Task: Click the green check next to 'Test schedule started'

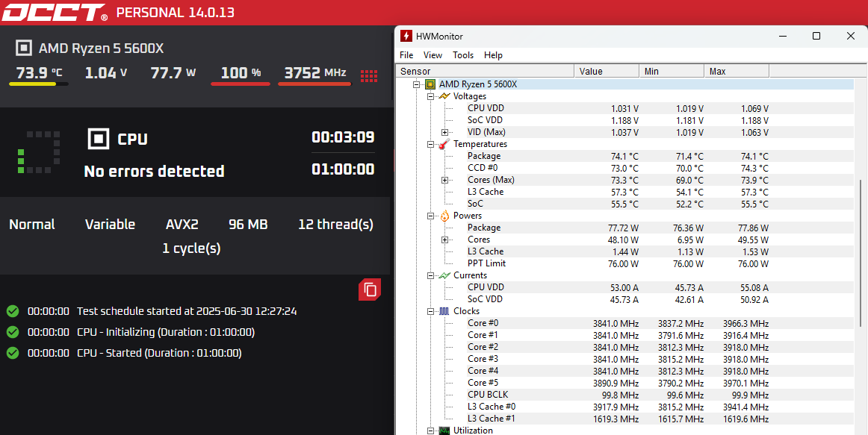Action: click(x=13, y=311)
